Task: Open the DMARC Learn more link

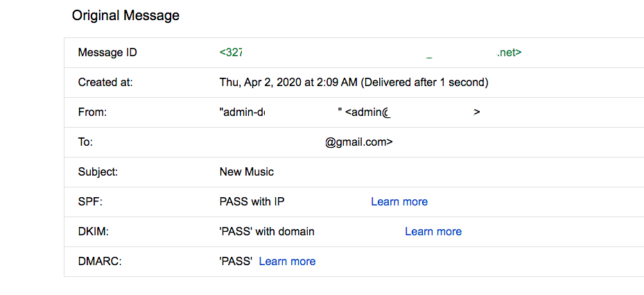Action: [x=288, y=262]
